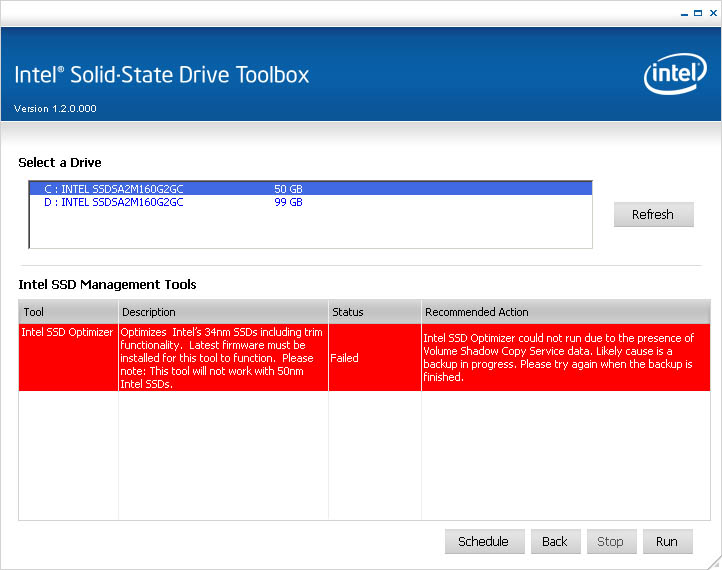
Task: Click the 50 GB drive size
Action: coord(288,189)
